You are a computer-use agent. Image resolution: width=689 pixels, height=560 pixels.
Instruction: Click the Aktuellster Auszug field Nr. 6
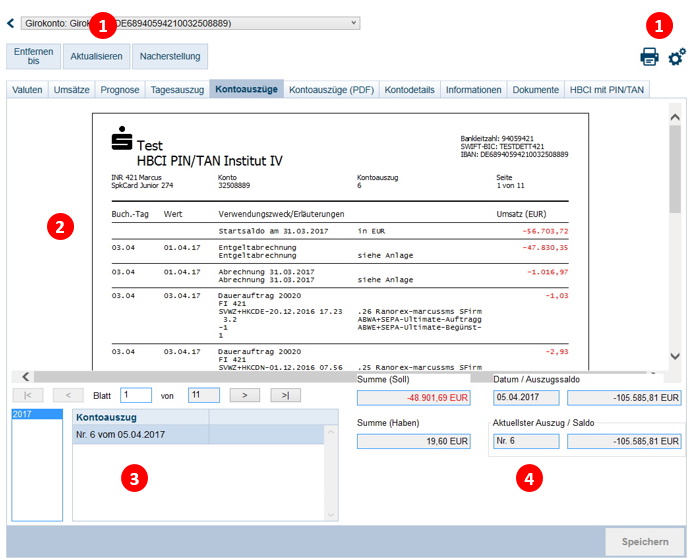coord(526,441)
